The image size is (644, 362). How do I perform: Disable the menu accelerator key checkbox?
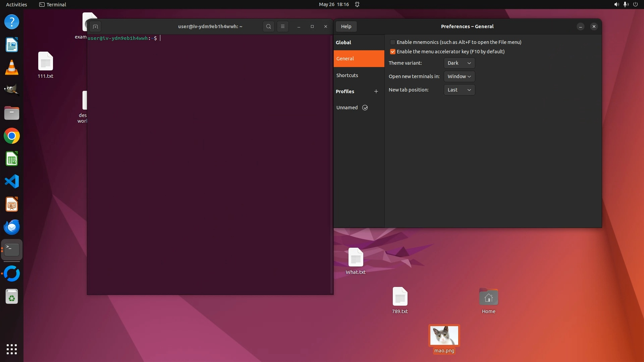pyautogui.click(x=392, y=52)
